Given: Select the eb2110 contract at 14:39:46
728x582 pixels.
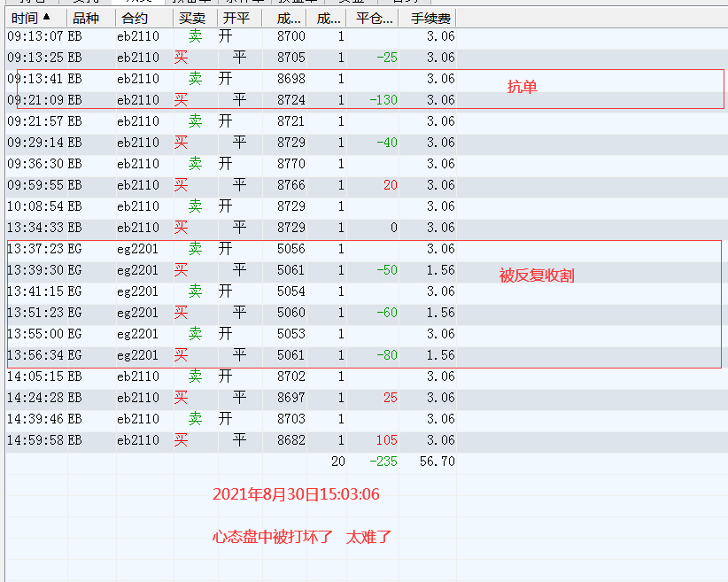Looking at the screenshot, I should 138,419.
